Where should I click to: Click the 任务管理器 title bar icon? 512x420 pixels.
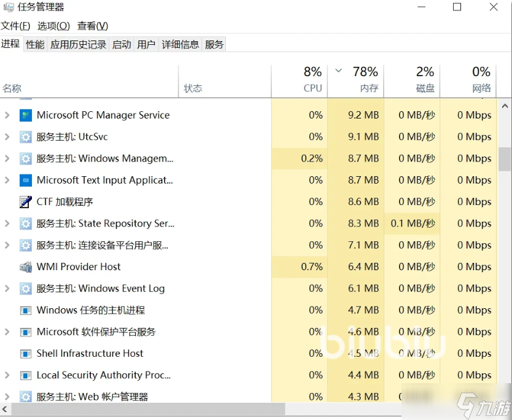click(8, 7)
